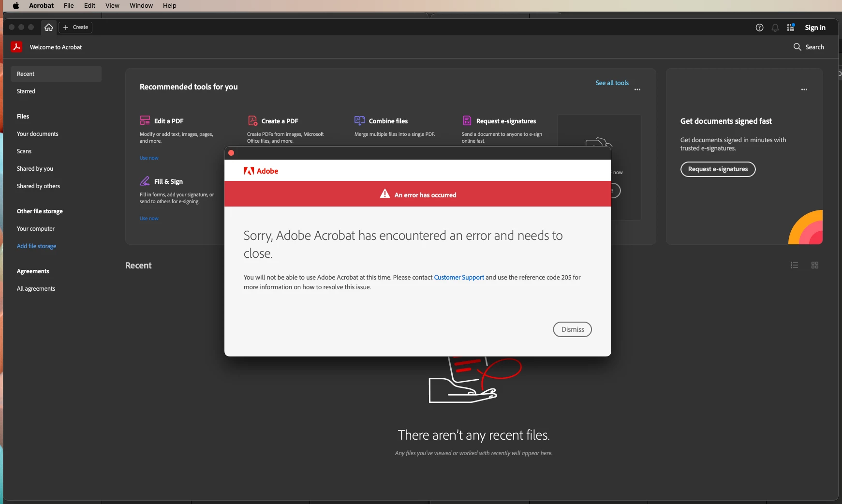Switch Recent files to grid view
842x504 pixels.
pos(815,265)
